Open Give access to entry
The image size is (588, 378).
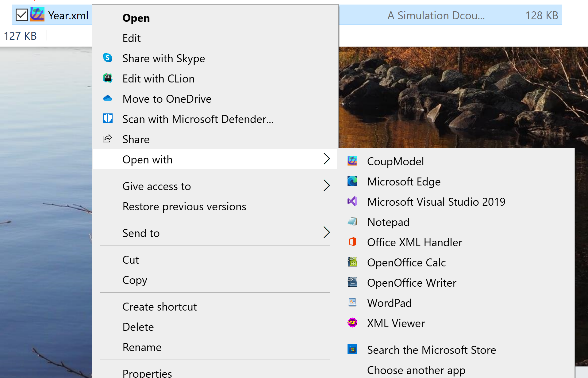point(215,186)
